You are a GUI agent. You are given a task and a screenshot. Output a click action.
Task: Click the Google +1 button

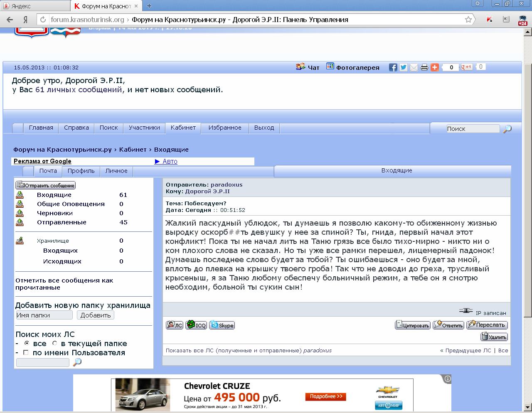(x=467, y=67)
